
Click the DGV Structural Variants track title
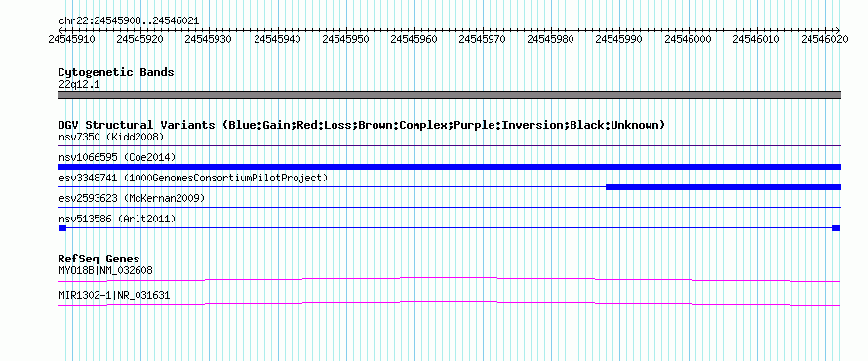pos(362,125)
